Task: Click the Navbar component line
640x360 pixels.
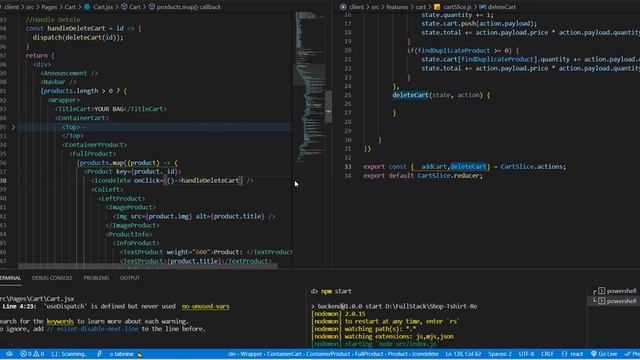Action: 58,82
